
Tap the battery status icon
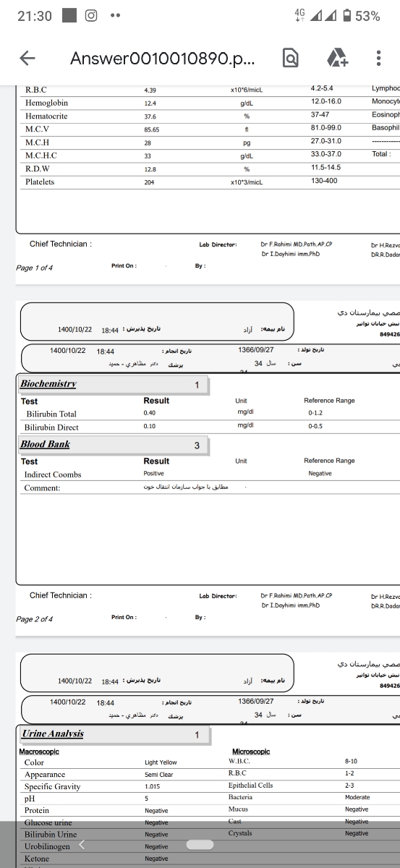coord(346,15)
